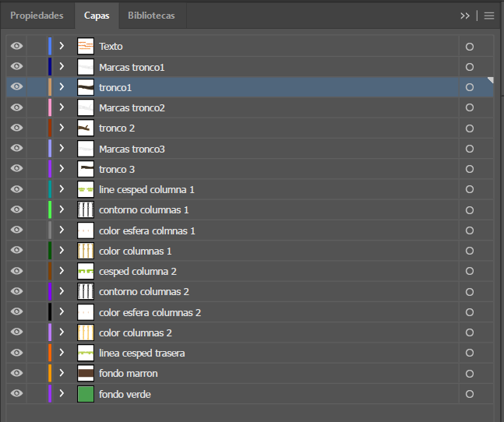Open the Layers panel options menu
This screenshot has width=504, height=422.
coord(489,16)
